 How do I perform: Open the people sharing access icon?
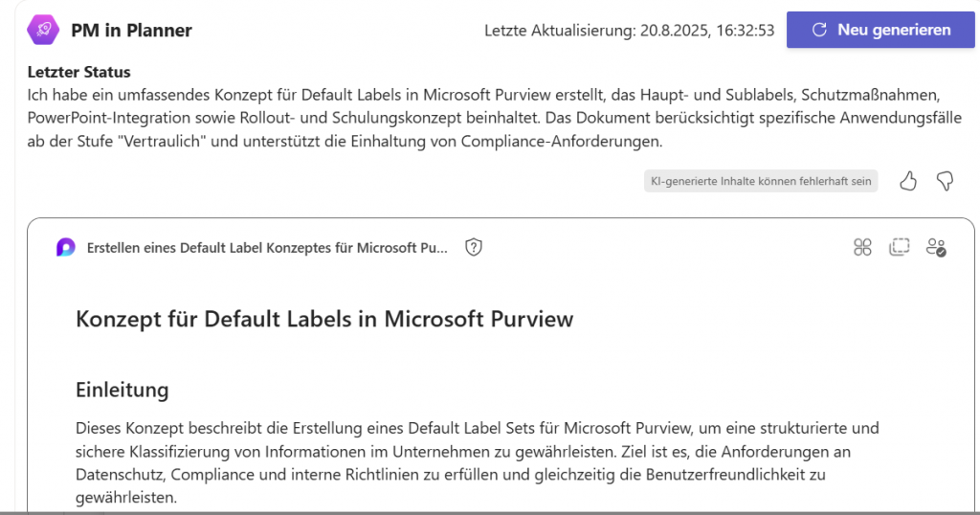click(x=936, y=248)
